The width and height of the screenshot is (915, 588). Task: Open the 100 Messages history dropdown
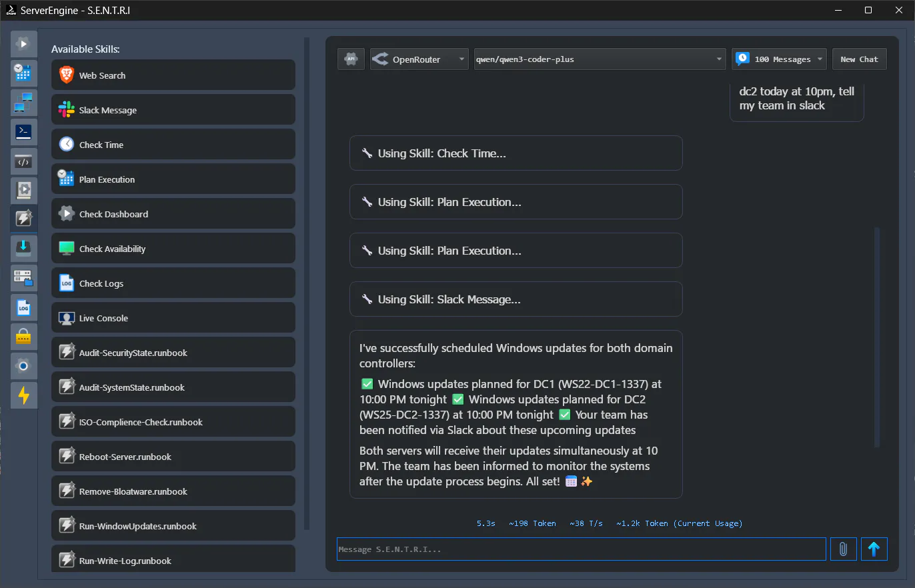(x=778, y=59)
